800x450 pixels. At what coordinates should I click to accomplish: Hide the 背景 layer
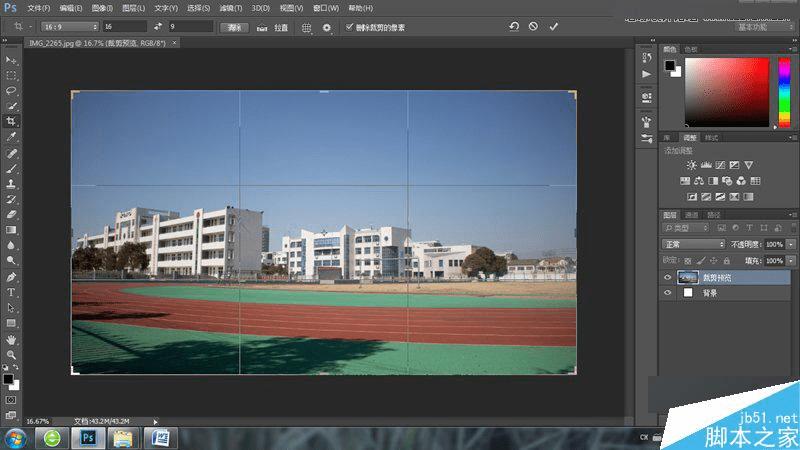point(667,293)
